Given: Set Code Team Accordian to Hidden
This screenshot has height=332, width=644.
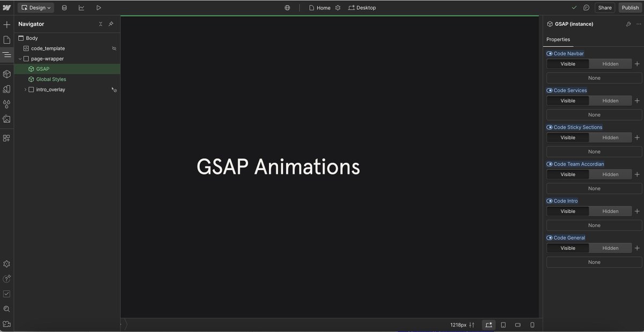Looking at the screenshot, I should pos(610,175).
